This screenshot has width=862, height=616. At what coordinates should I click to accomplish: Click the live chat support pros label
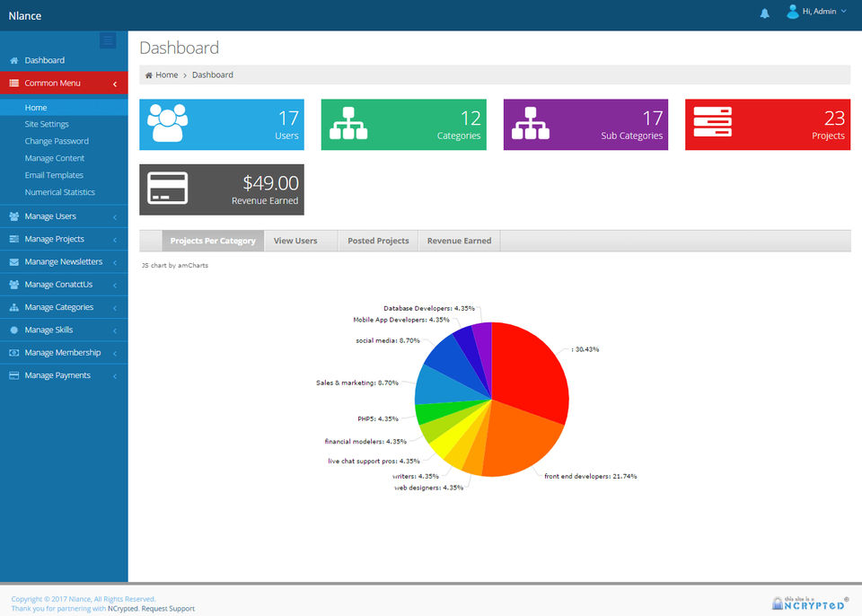pyautogui.click(x=374, y=462)
